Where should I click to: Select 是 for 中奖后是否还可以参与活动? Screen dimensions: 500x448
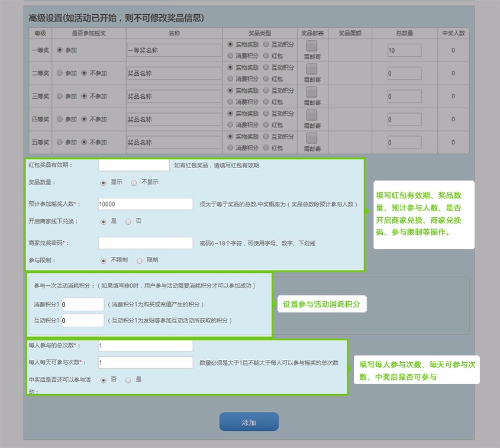(128, 380)
